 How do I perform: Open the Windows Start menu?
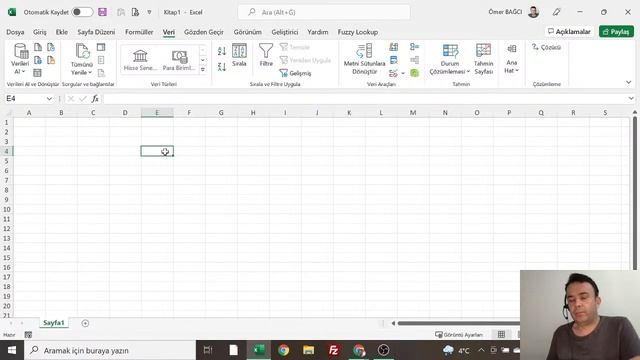click(x=12, y=350)
